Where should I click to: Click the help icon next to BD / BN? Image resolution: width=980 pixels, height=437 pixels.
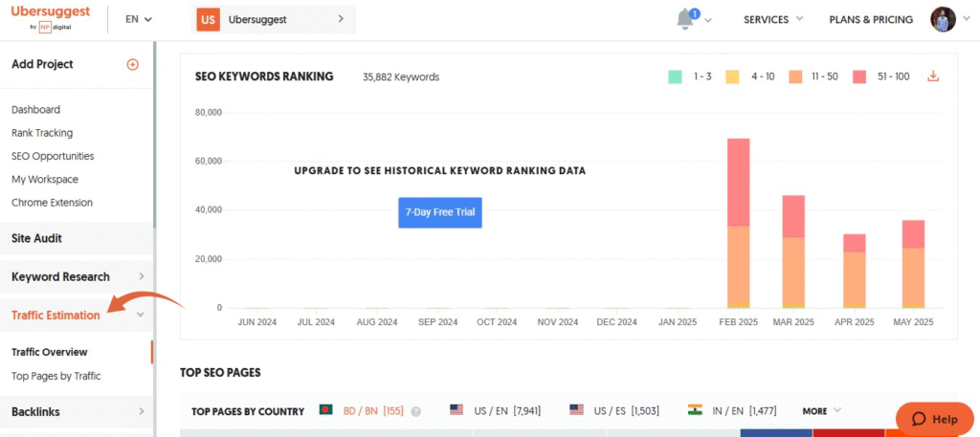click(x=415, y=411)
